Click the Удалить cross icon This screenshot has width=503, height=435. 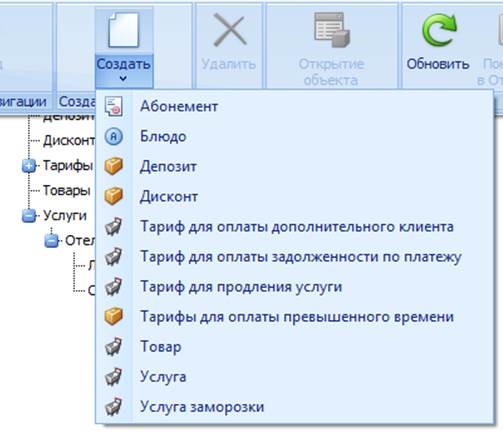(x=230, y=29)
